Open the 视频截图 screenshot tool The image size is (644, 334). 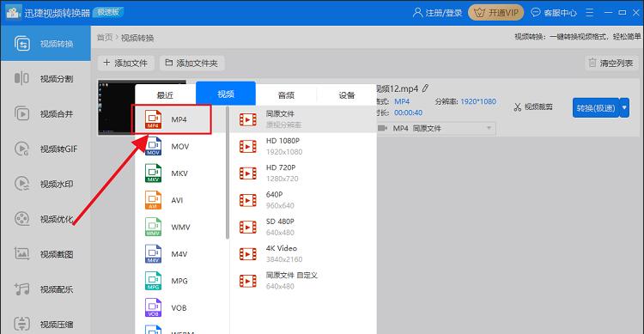[46, 254]
